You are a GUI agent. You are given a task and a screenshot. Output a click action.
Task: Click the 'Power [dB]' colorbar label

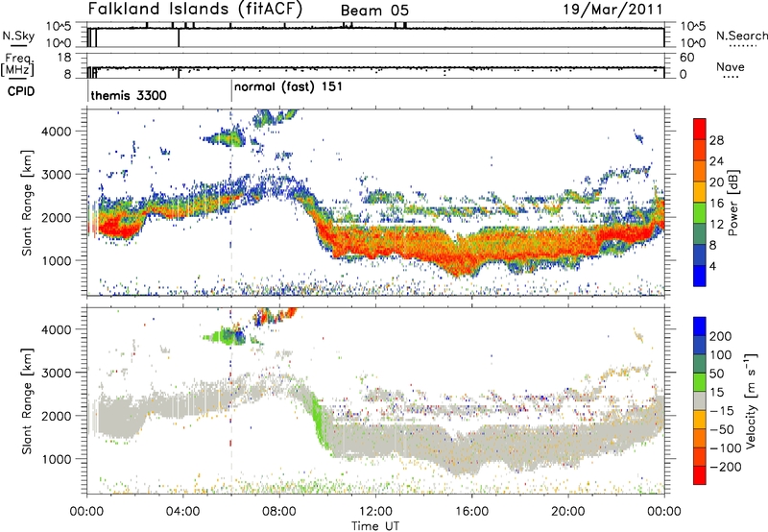pyautogui.click(x=733, y=203)
